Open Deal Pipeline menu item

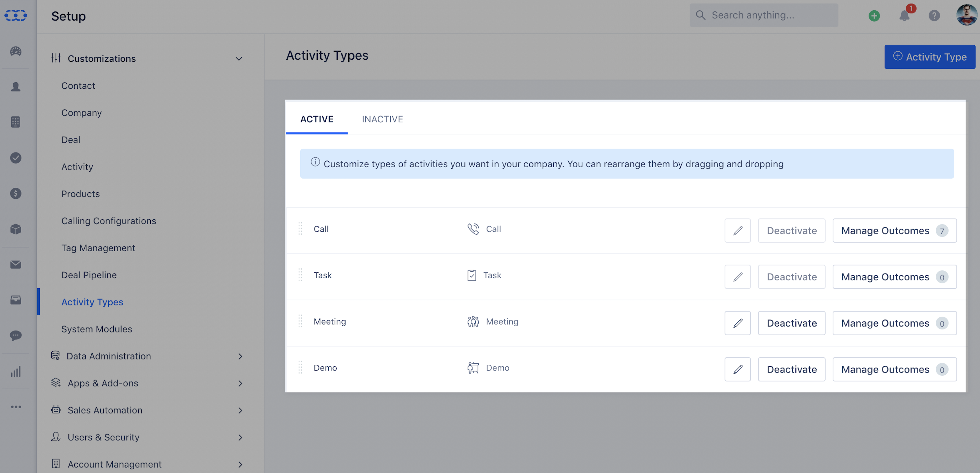click(89, 275)
